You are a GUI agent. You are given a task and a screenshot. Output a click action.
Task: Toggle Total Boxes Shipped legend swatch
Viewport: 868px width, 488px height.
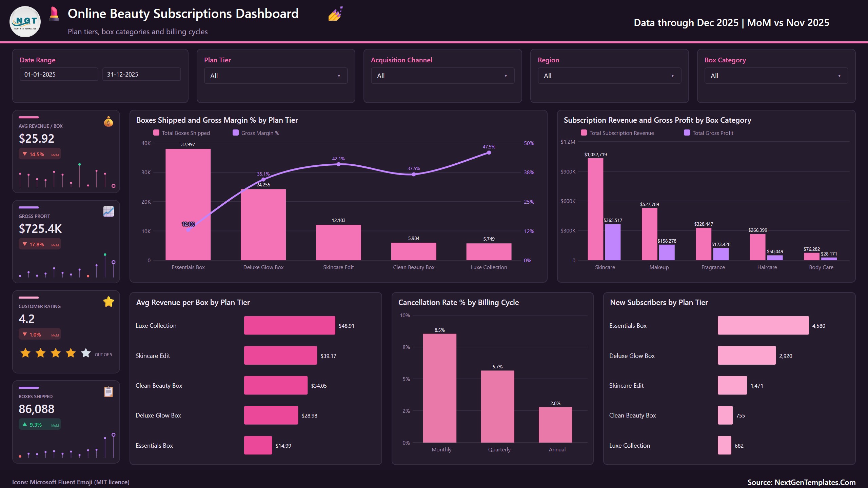pos(156,133)
